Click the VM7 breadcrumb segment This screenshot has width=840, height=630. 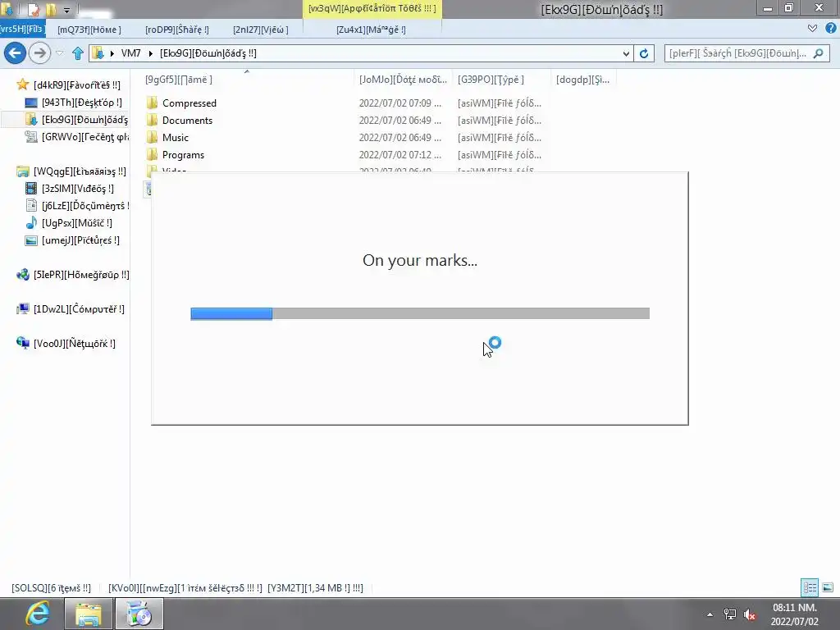(x=130, y=53)
